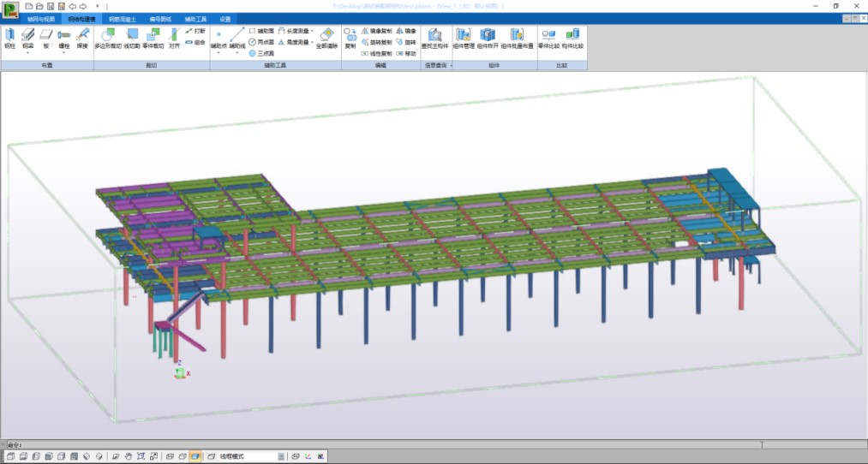Open 查找主构件 find main member
This screenshot has height=464, width=868.
434,38
